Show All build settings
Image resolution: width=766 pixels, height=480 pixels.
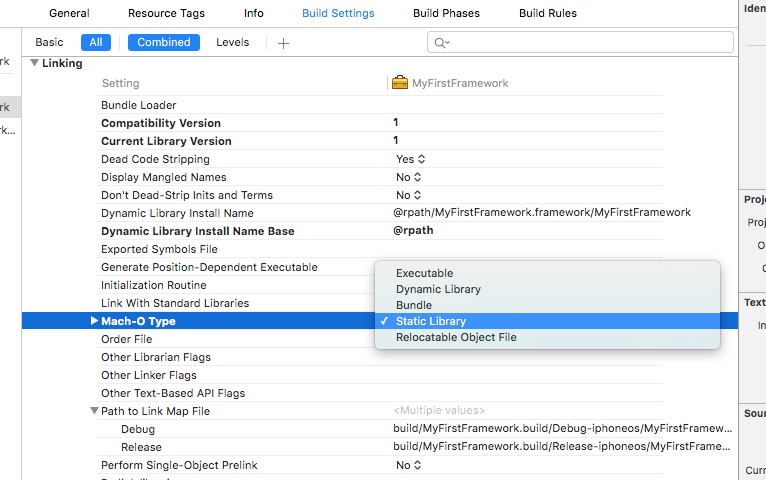coord(96,42)
